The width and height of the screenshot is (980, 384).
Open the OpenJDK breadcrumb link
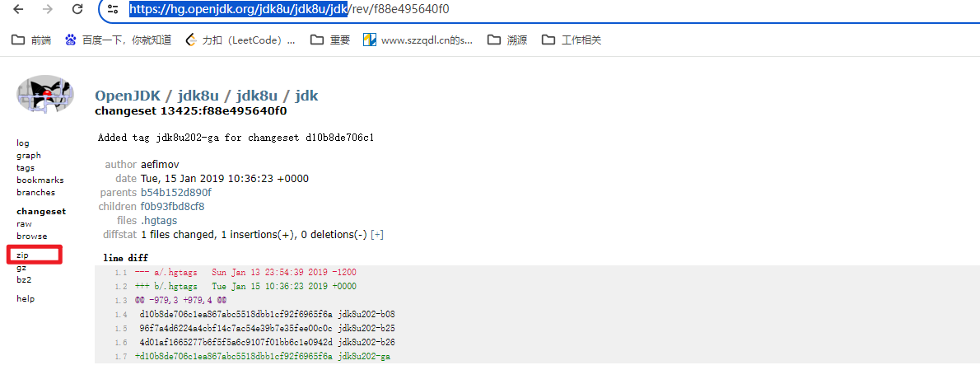[128, 96]
